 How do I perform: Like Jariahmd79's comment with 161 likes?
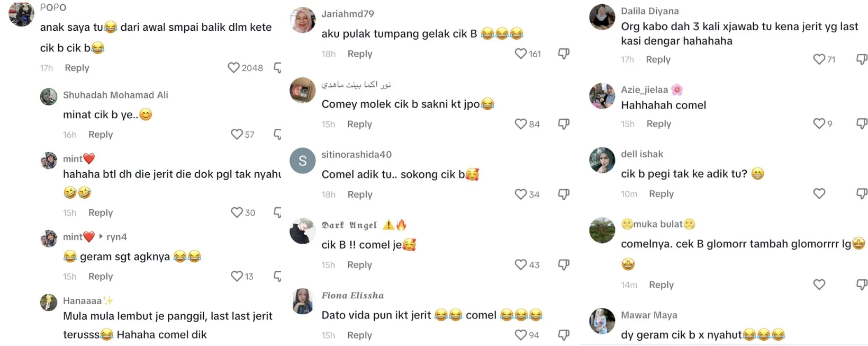[x=521, y=54]
